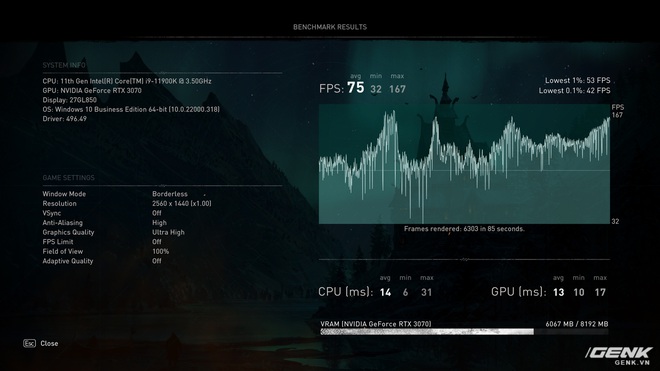The image size is (660, 371).
Task: Click the Window Mode Borderless value
Action: [170, 194]
